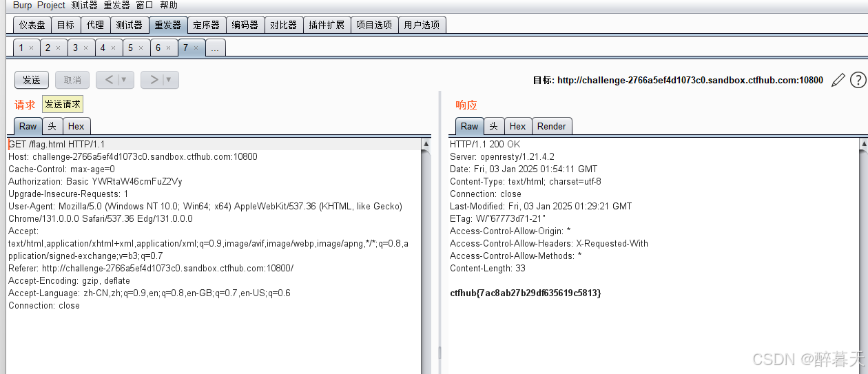This screenshot has width=868, height=374.
Task: Switch to the 代理 tab
Action: [x=95, y=25]
